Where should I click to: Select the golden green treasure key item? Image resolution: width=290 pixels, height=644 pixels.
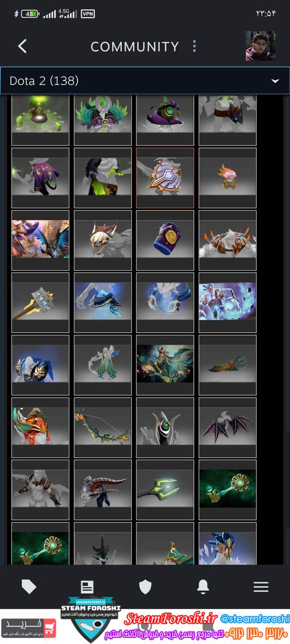[228, 490]
